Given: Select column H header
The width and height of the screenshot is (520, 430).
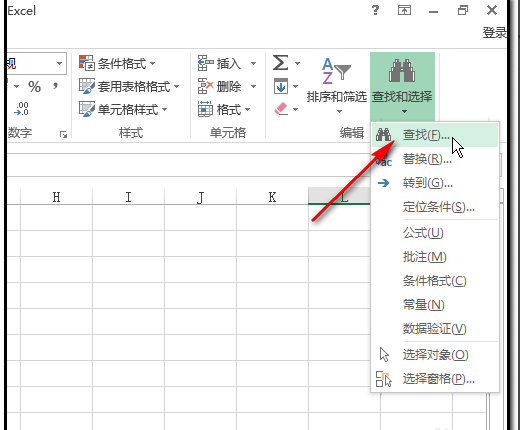Looking at the screenshot, I should tap(56, 197).
